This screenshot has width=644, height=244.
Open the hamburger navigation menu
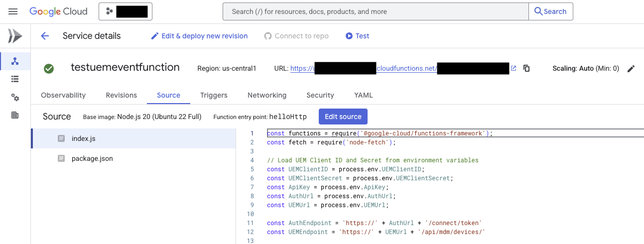(13, 11)
